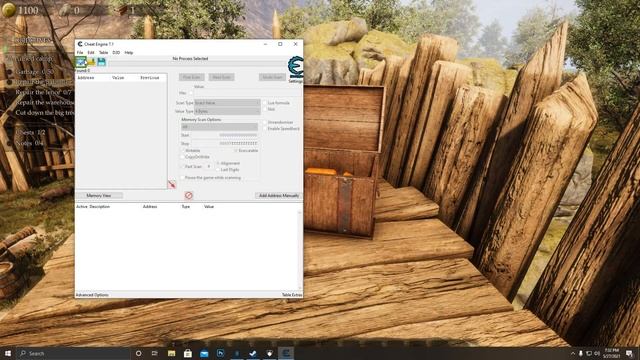
Task: Open Table Extras at the bottom right
Action: click(292, 295)
